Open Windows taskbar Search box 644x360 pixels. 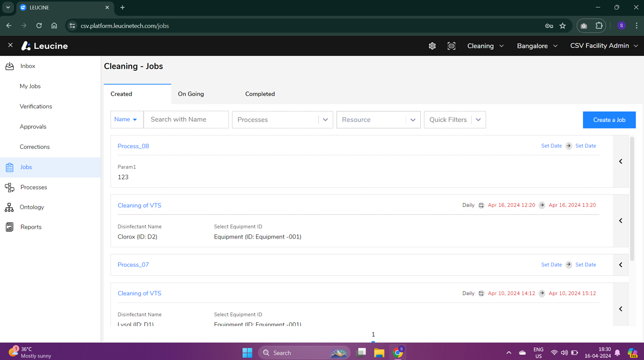pyautogui.click(x=304, y=353)
